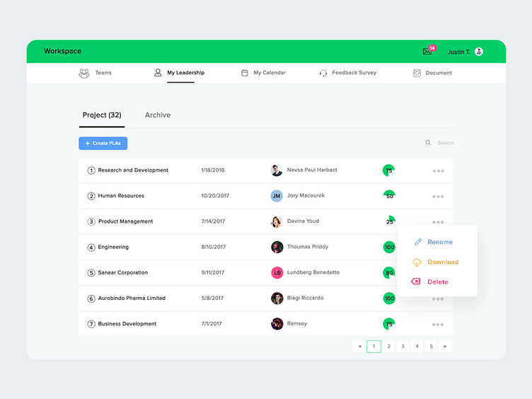Image resolution: width=532 pixels, height=399 pixels.
Task: Click Biagi Riccardo's avatar
Action: pos(277,299)
